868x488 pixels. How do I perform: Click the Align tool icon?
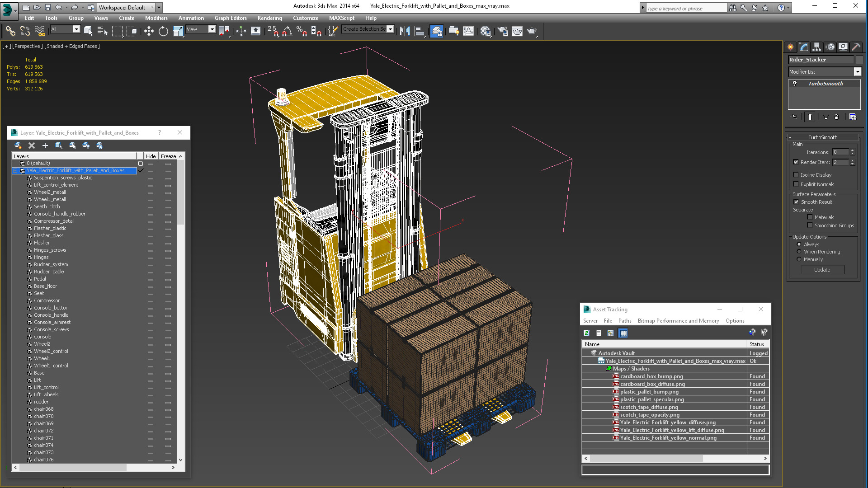(x=420, y=31)
